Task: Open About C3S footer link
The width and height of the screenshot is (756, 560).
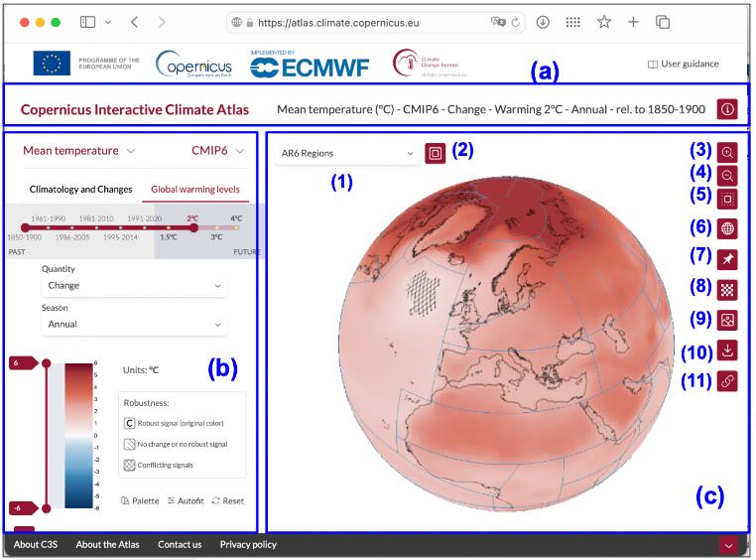Action: tap(36, 544)
